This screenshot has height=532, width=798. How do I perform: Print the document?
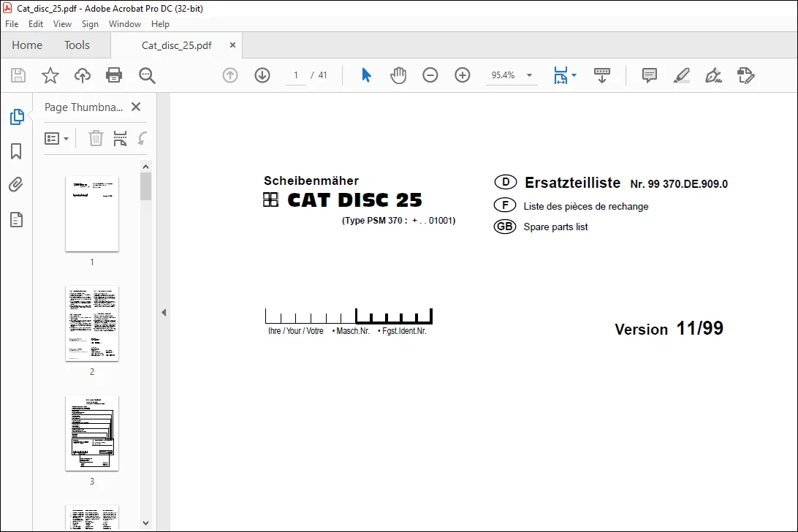(114, 75)
